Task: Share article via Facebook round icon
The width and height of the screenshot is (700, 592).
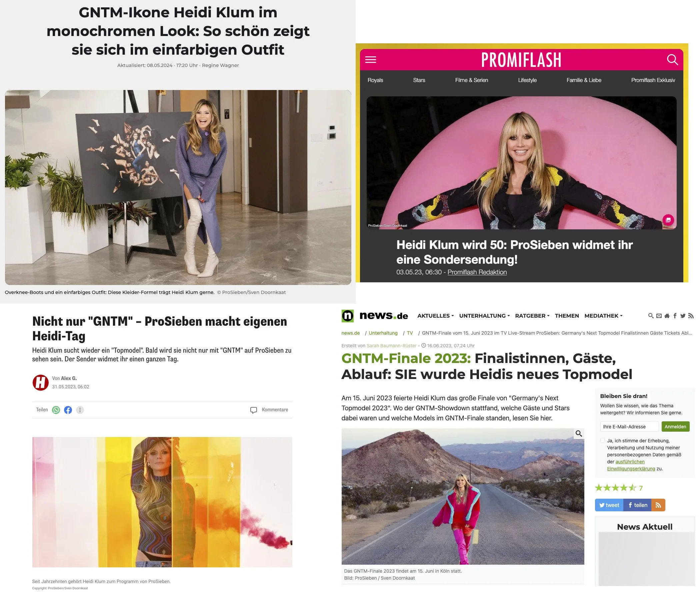Action: click(68, 410)
